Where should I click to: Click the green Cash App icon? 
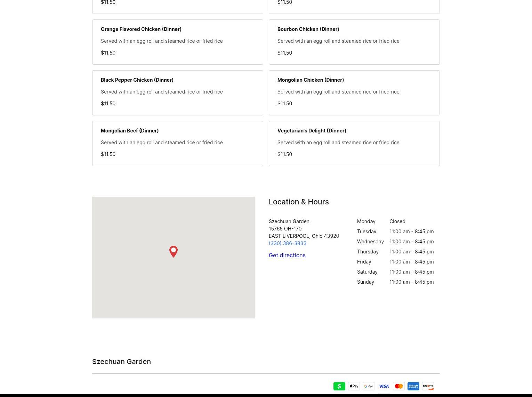pyautogui.click(x=339, y=386)
